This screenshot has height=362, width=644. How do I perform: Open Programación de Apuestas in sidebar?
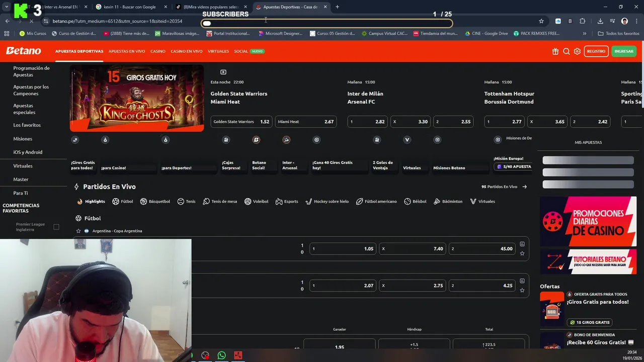pyautogui.click(x=31, y=71)
